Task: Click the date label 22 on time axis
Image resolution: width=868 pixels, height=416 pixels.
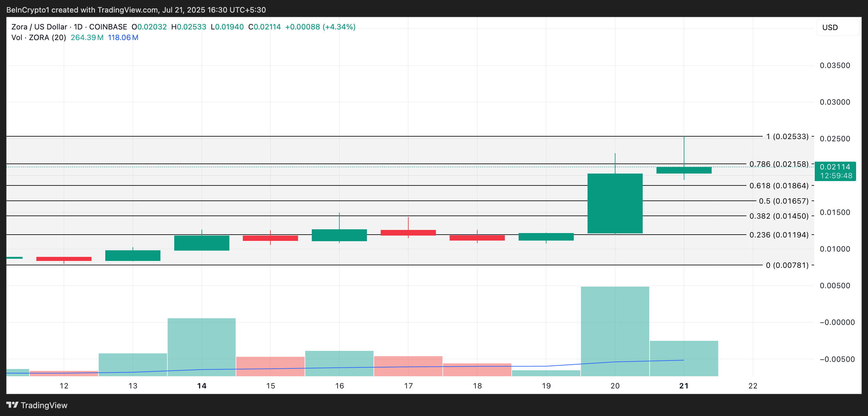Action: pyautogui.click(x=753, y=387)
